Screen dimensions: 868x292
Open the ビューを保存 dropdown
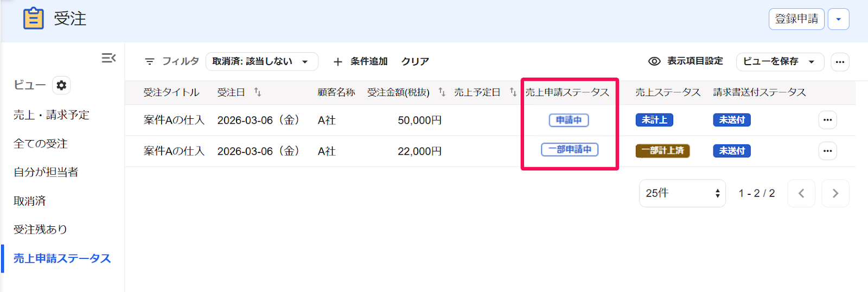coord(780,61)
